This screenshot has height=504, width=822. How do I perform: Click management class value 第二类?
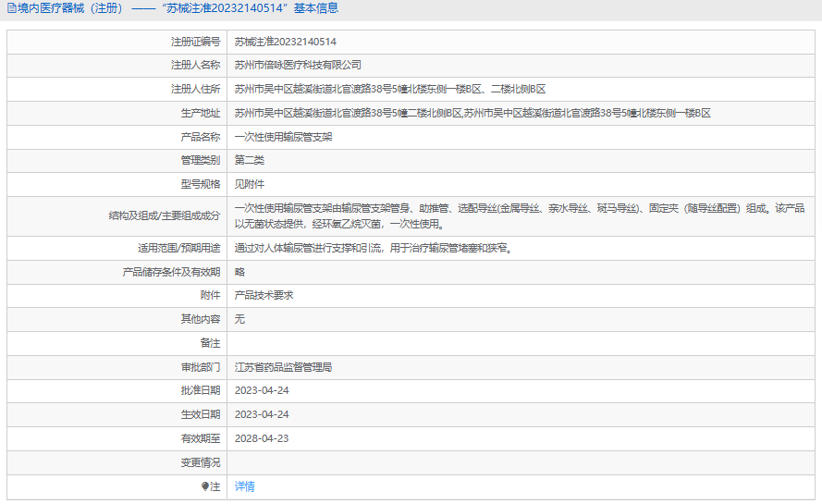pos(249,161)
